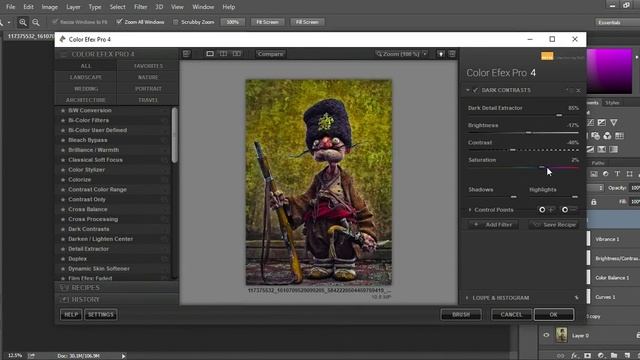Confirm with the OK button
Screen dimensions: 640x360
(x=553, y=315)
